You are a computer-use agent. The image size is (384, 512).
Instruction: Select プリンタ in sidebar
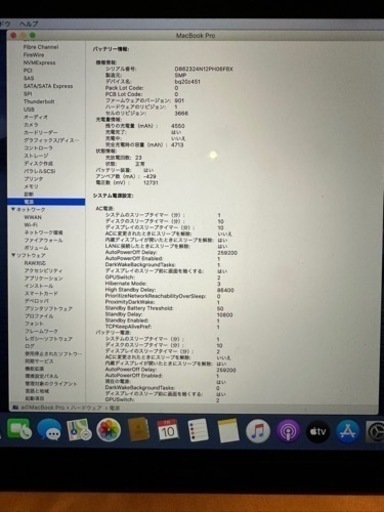(x=33, y=179)
